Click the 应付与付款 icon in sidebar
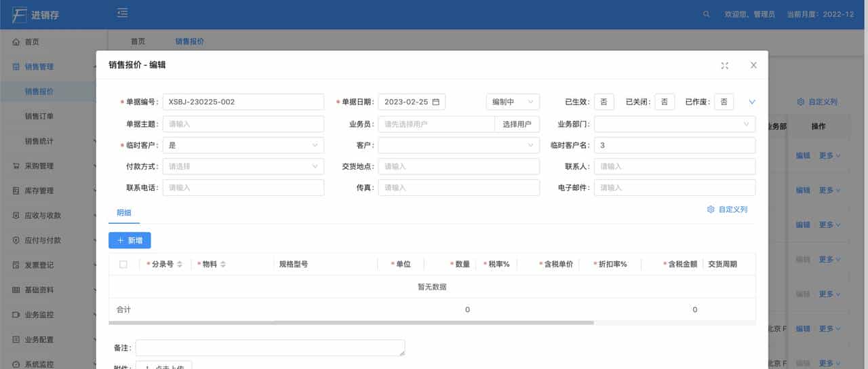Screen dimensions: 868x369 [x=16, y=240]
